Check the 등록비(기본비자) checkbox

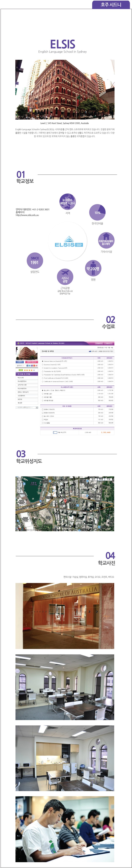[43, 409]
